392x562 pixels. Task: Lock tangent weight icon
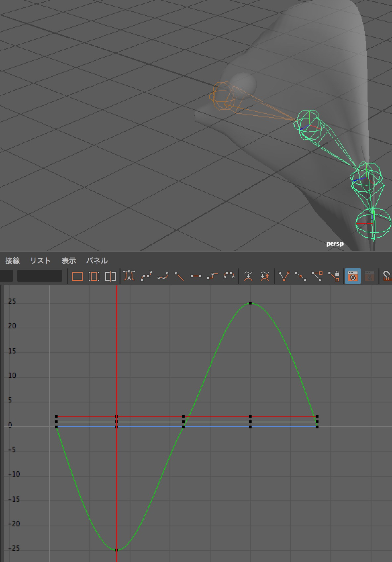tap(334, 276)
